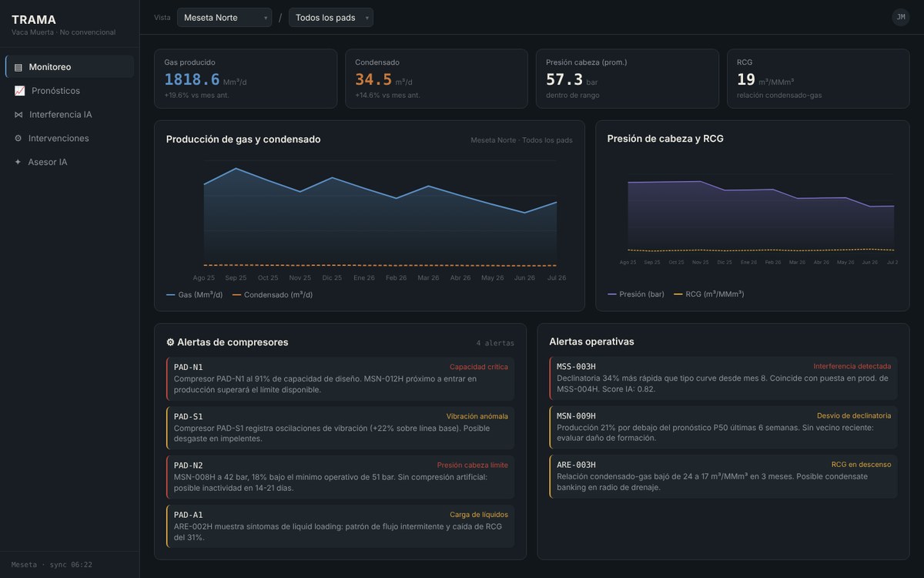Click the Interferencia IA bowtie icon

pos(18,115)
